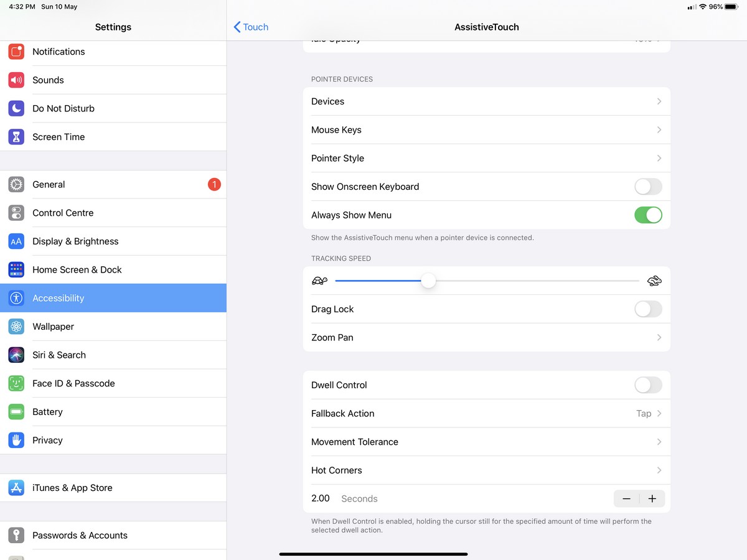Viewport: 747px width, 560px height.
Task: Tap the 2.00 dwell time value
Action: [321, 499]
